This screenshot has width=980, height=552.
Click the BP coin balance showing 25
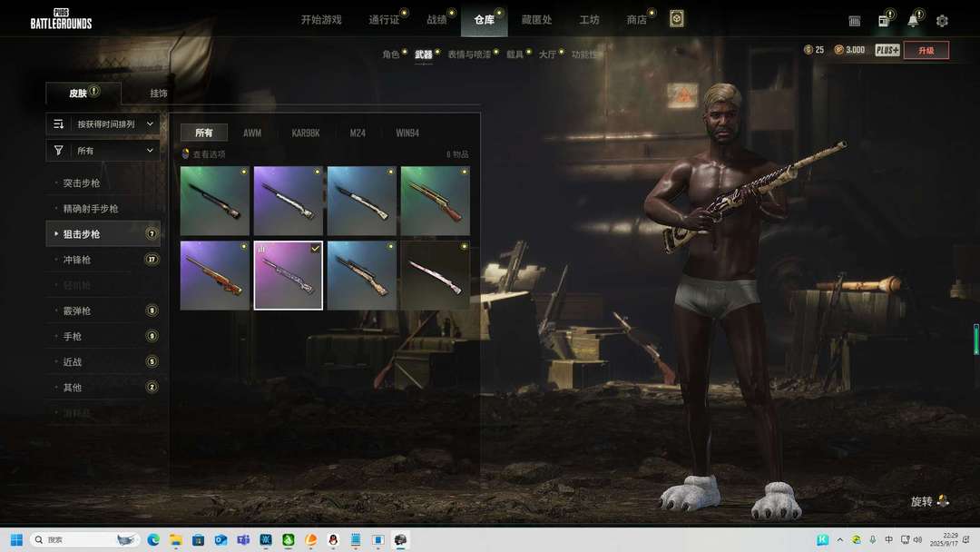tap(814, 50)
